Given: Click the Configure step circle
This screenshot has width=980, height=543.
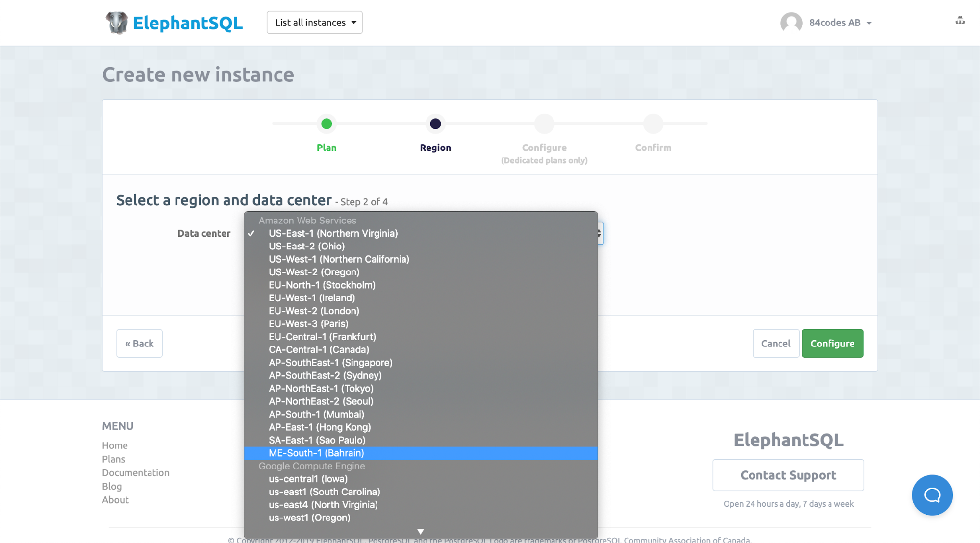Looking at the screenshot, I should 544,124.
